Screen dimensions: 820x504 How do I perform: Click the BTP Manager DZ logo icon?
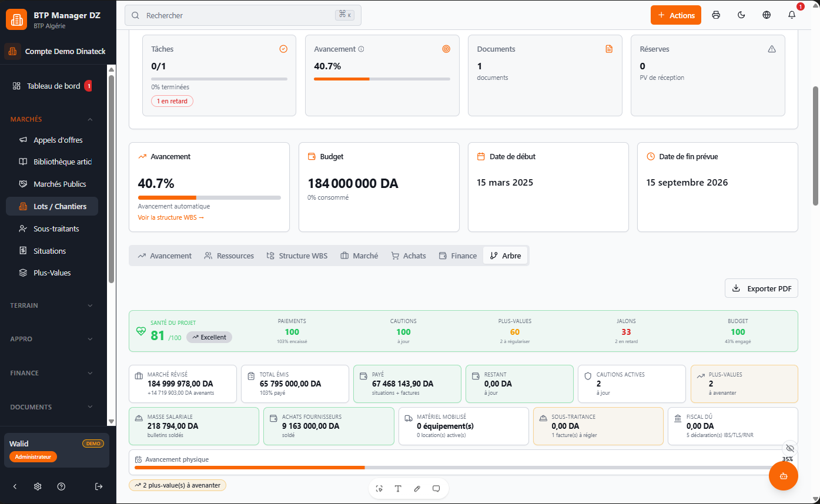coord(16,19)
